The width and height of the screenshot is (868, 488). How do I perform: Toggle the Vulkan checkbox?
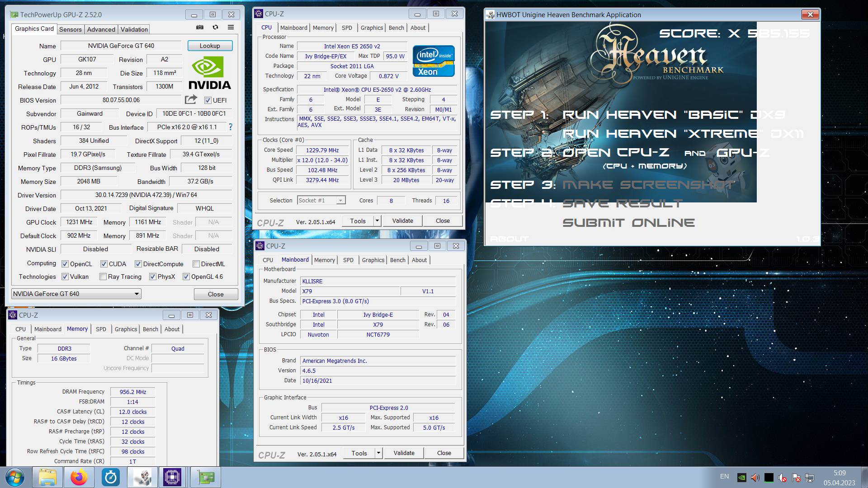(x=65, y=277)
